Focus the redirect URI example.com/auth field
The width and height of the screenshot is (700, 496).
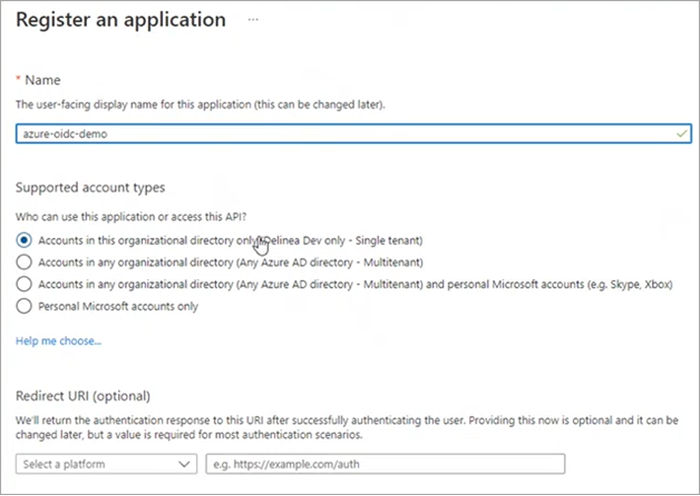385,464
